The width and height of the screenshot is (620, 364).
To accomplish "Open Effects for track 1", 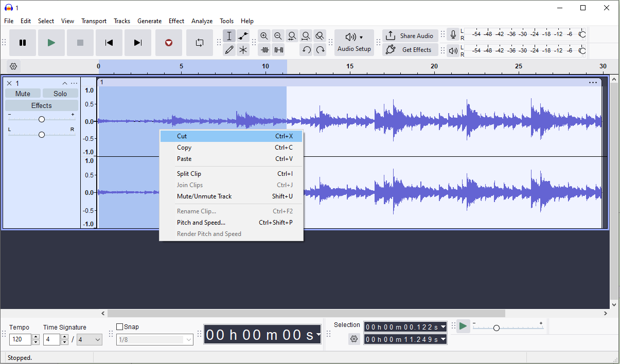I will [41, 105].
